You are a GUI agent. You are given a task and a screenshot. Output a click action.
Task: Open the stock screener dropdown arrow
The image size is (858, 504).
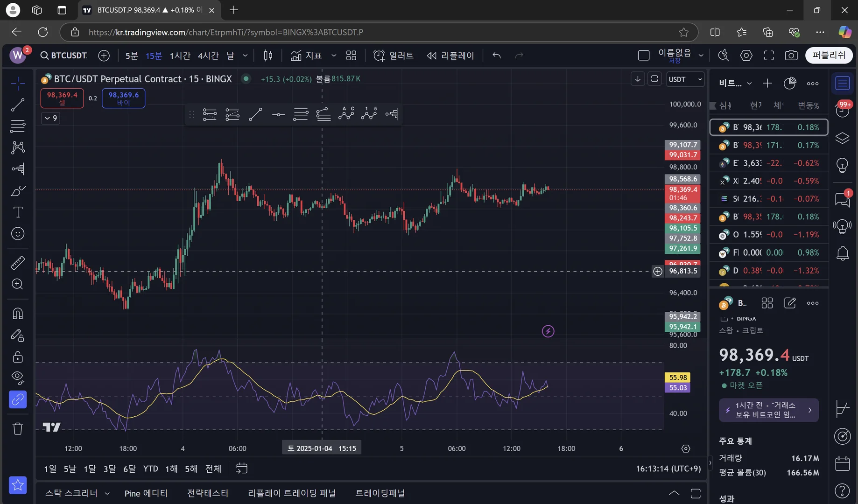pos(107,493)
